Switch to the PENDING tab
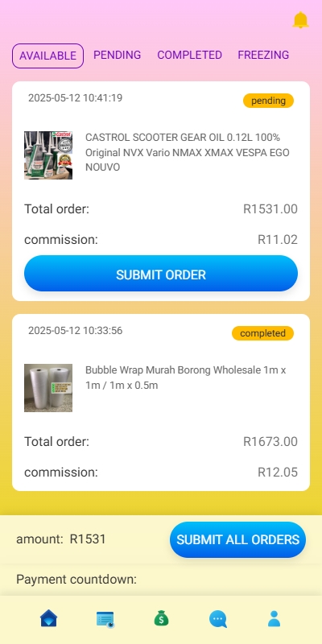This screenshot has width=322, height=644. pyautogui.click(x=117, y=55)
